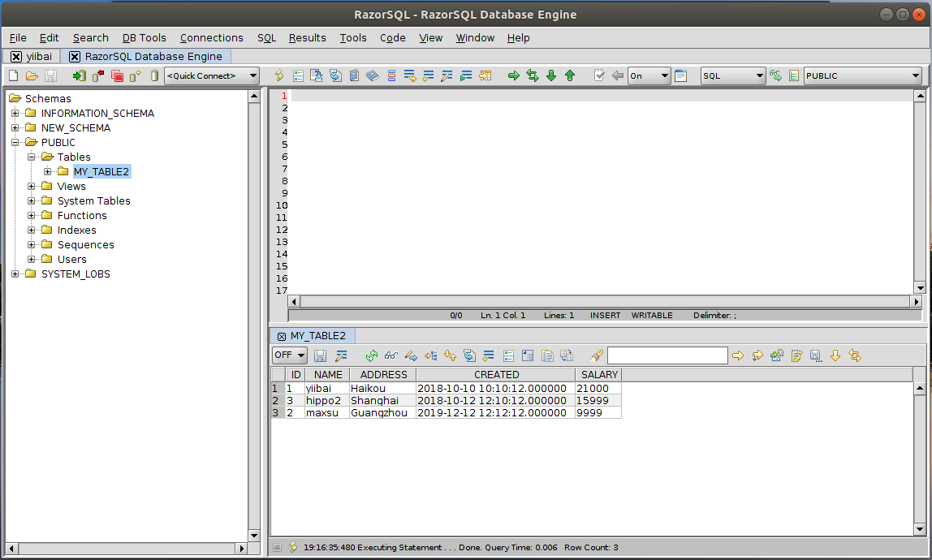Click the glasses icon in results toolbar
The height and width of the screenshot is (560, 932).
pos(391,355)
